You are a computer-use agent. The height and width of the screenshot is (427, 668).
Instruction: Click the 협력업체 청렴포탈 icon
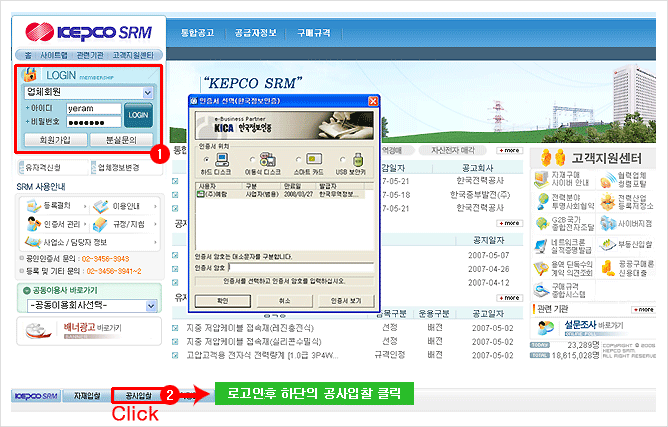(608, 180)
